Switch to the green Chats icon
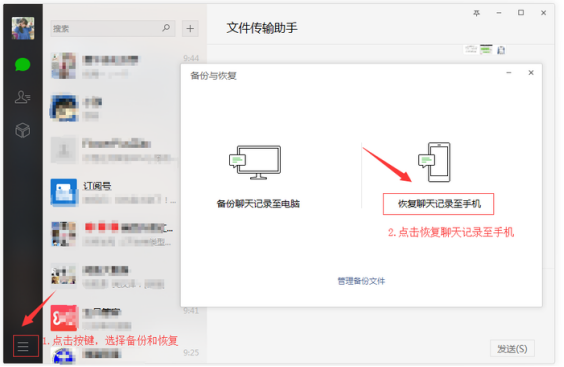 pyautogui.click(x=23, y=65)
